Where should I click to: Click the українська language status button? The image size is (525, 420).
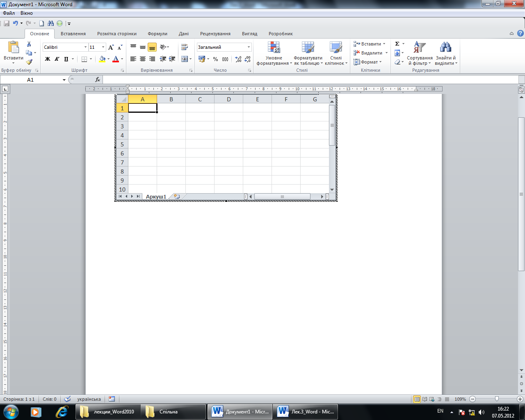(89, 399)
